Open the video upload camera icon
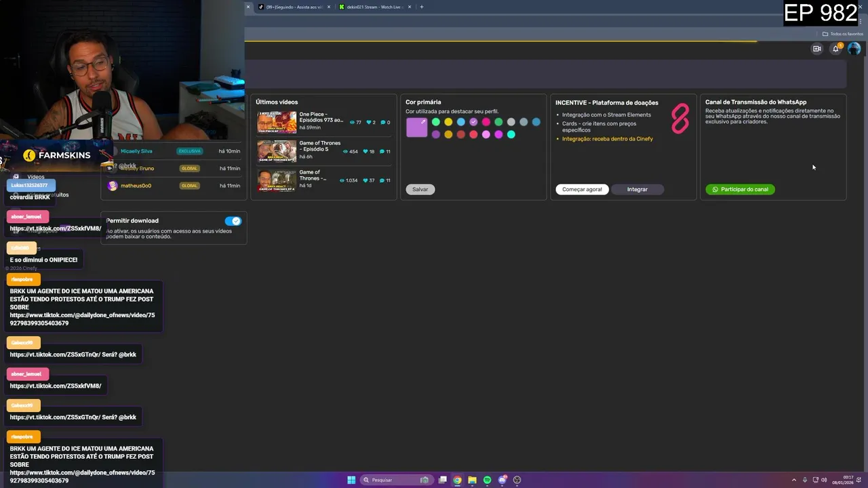Screen dimensions: 868x488 point(816,49)
